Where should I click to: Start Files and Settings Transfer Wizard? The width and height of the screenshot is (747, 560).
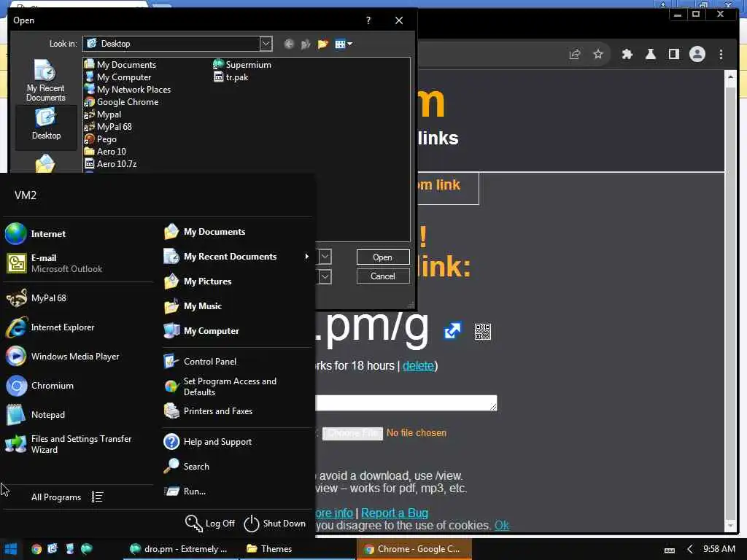[x=69, y=444]
